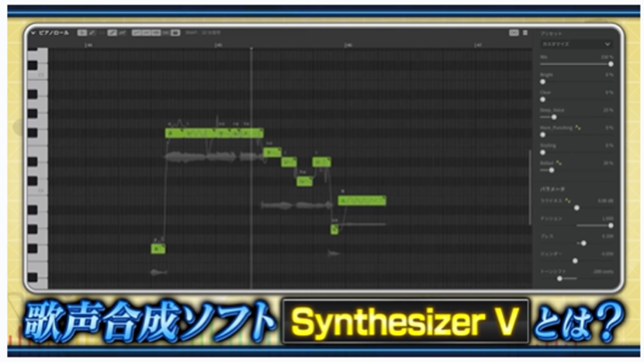Select the pencil note-drawing tool

(x=92, y=33)
